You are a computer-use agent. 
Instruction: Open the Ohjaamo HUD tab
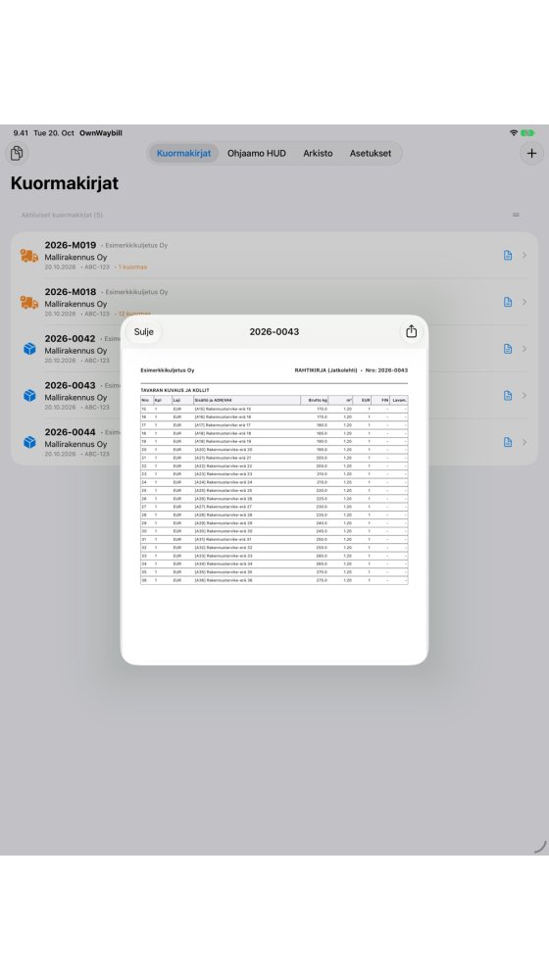pyautogui.click(x=257, y=153)
